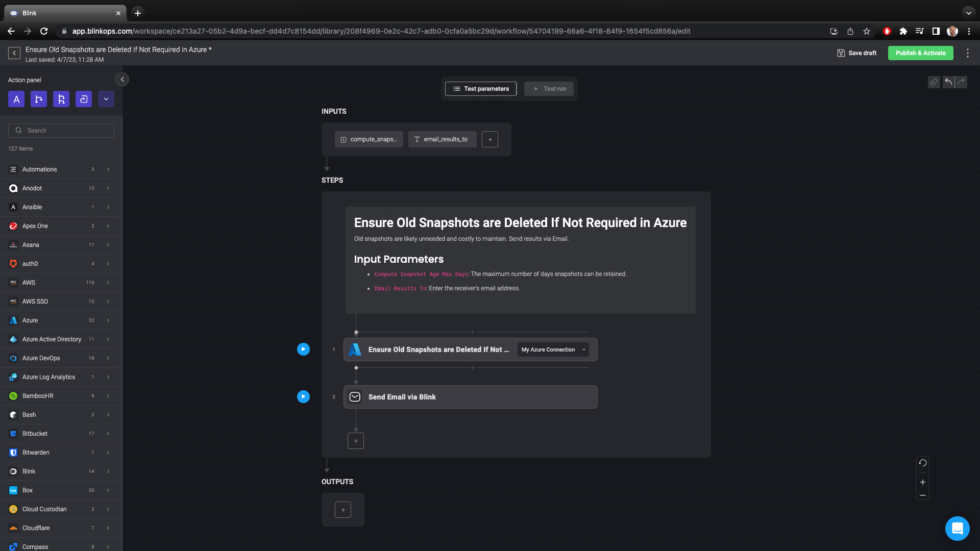Run the Ensure Old Snapshots step
This screenshot has height=551, width=980.
coord(303,349)
